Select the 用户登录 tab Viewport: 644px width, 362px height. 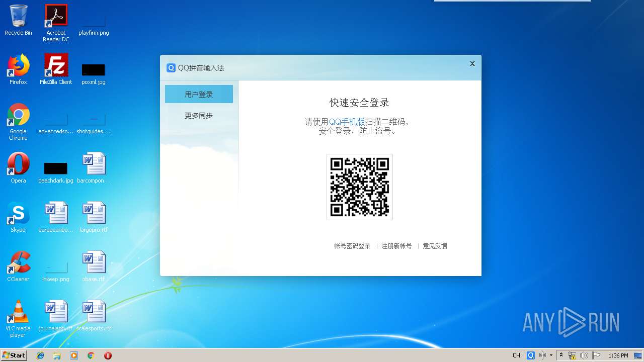point(199,94)
